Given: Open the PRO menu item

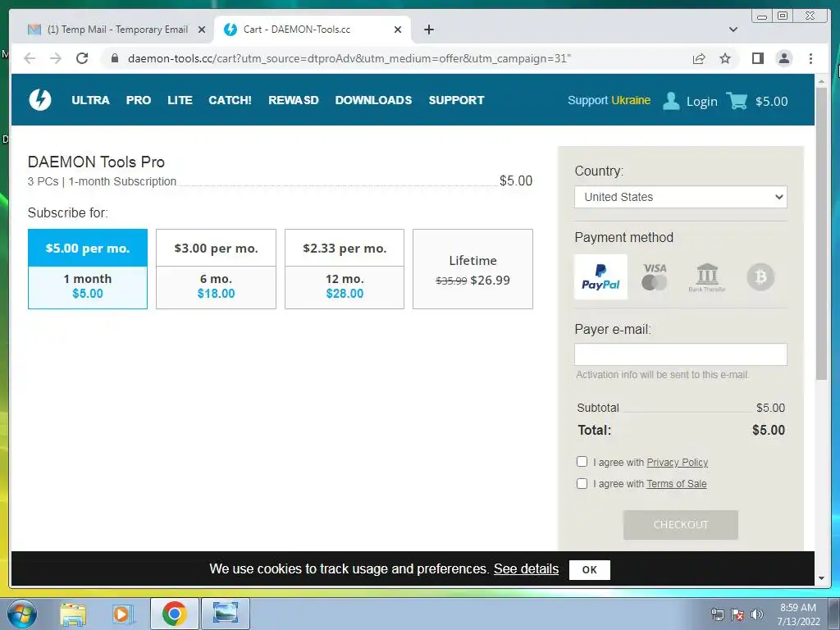Looking at the screenshot, I should click(x=138, y=100).
